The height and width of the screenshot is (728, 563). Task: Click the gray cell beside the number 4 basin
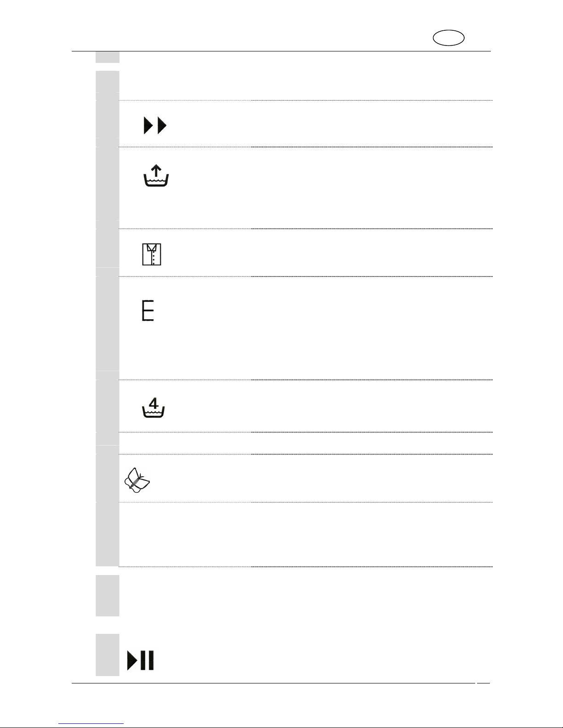click(x=107, y=406)
